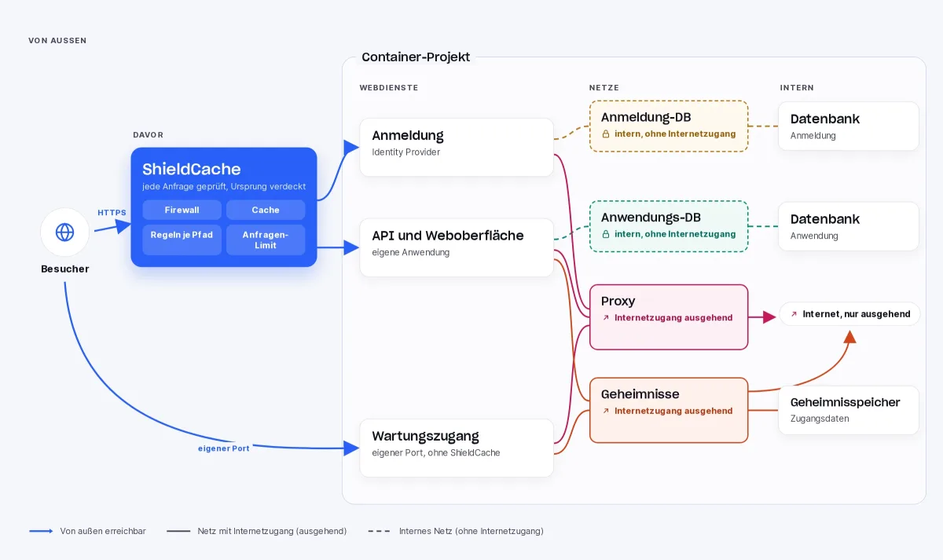Select the 'Regeln je Pfad' chip
Image resolution: width=943 pixels, height=560 pixels.
click(x=182, y=240)
